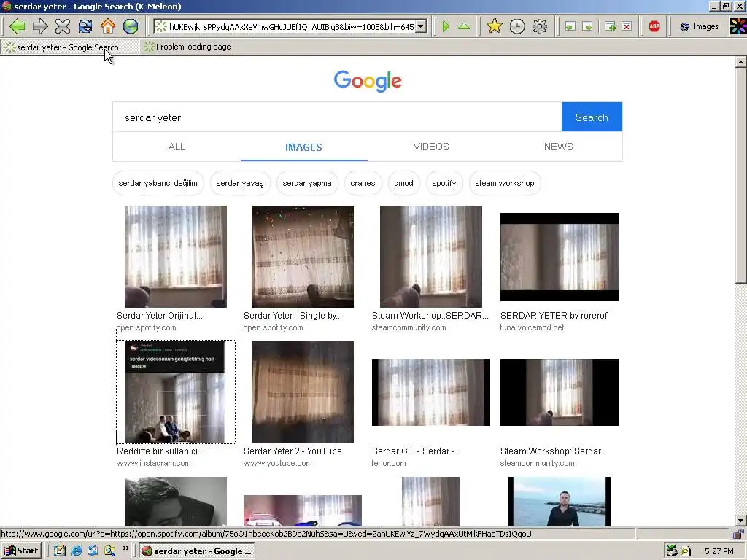Click 'Serdar Yeter 2 - YouTube' title link
The image size is (747, 560).
point(293,451)
